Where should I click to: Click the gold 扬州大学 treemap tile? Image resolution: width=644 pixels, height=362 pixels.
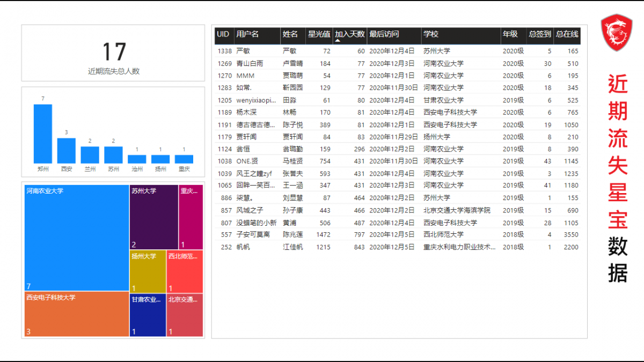[148, 271]
